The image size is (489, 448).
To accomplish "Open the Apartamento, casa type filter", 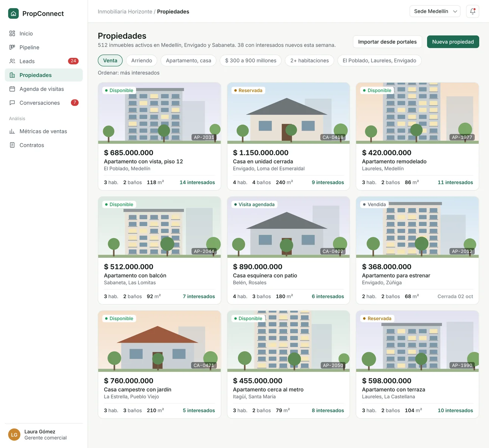I will click(x=189, y=60).
